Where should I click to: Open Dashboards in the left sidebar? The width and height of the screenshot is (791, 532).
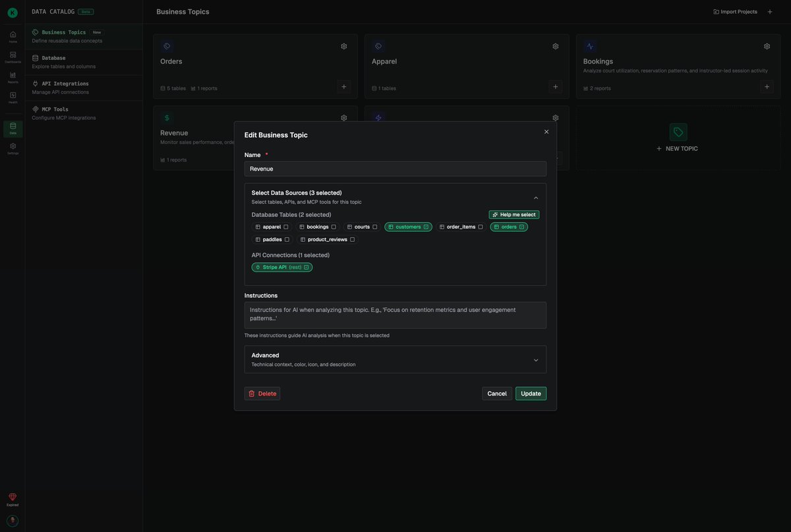click(13, 57)
